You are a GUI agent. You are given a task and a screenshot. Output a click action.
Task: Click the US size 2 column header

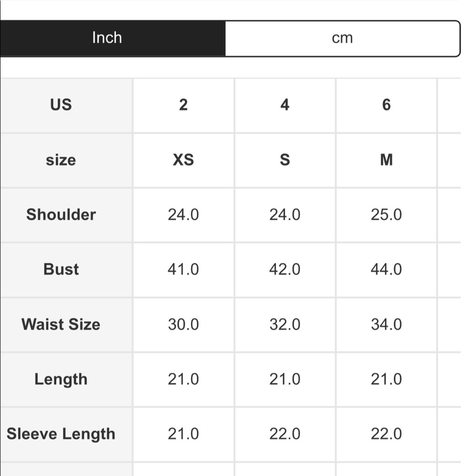point(183,105)
